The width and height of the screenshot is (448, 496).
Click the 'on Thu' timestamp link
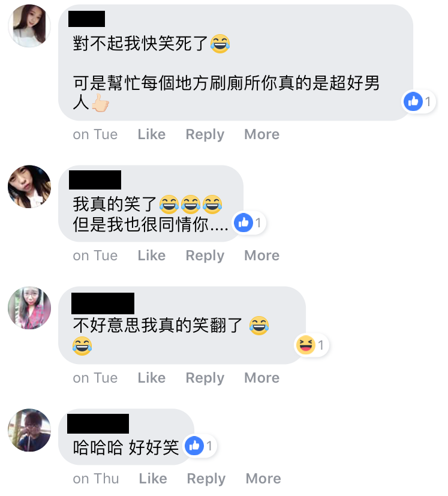tap(96, 479)
